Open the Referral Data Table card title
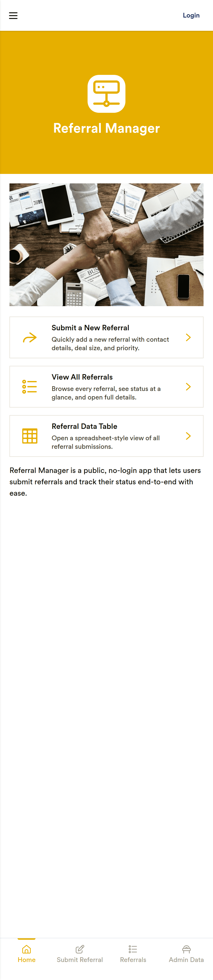 84,426
